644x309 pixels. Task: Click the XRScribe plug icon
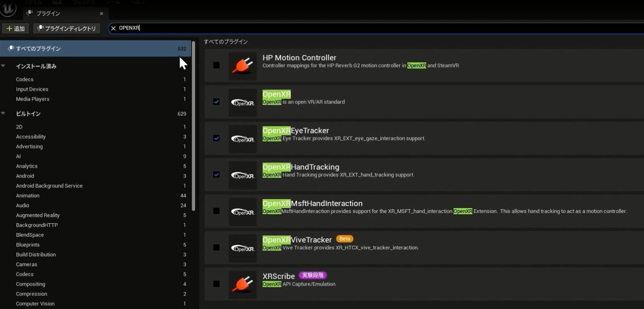coord(242,284)
